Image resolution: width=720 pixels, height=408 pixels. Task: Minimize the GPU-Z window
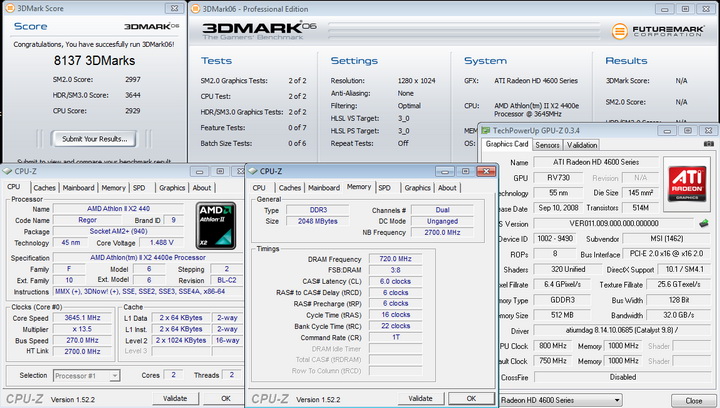click(667, 131)
